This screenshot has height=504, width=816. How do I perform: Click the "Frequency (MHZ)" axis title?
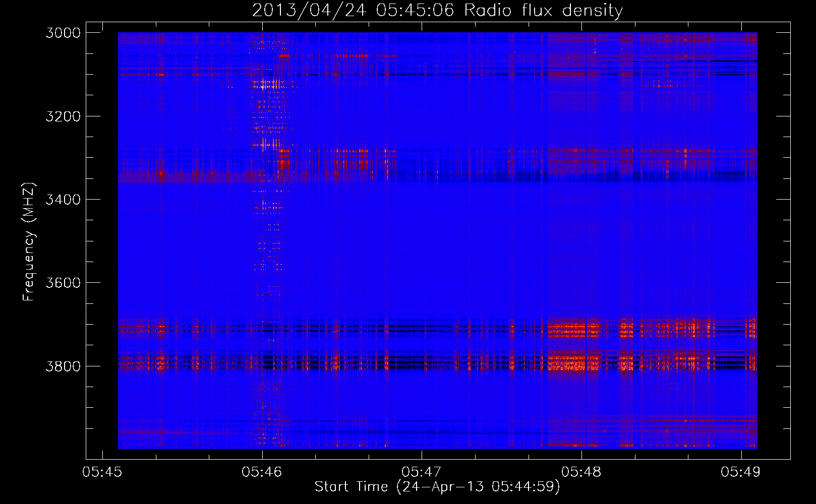[29, 242]
